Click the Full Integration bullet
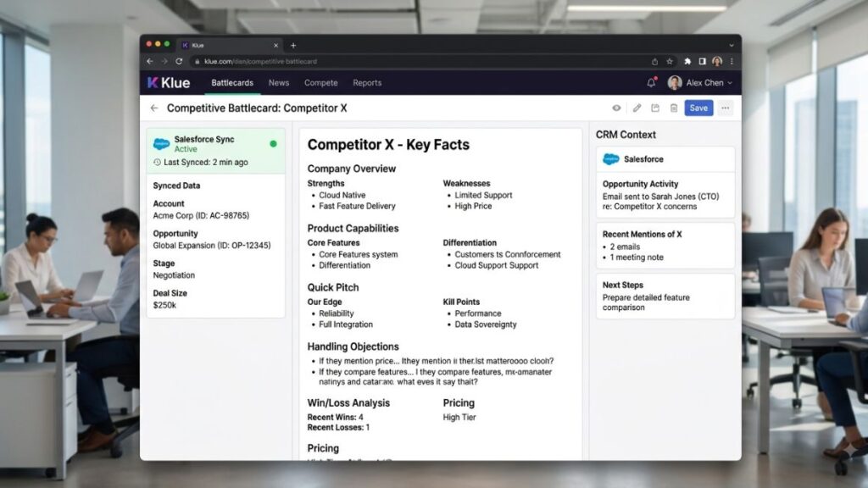 (x=346, y=324)
